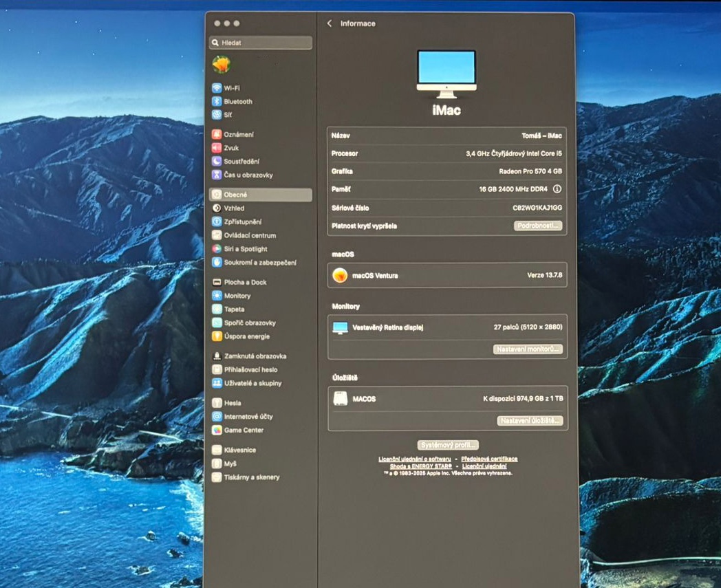This screenshot has width=721, height=588.
Task: Click the 'Verze 13.7.8' text
Action: point(544,275)
